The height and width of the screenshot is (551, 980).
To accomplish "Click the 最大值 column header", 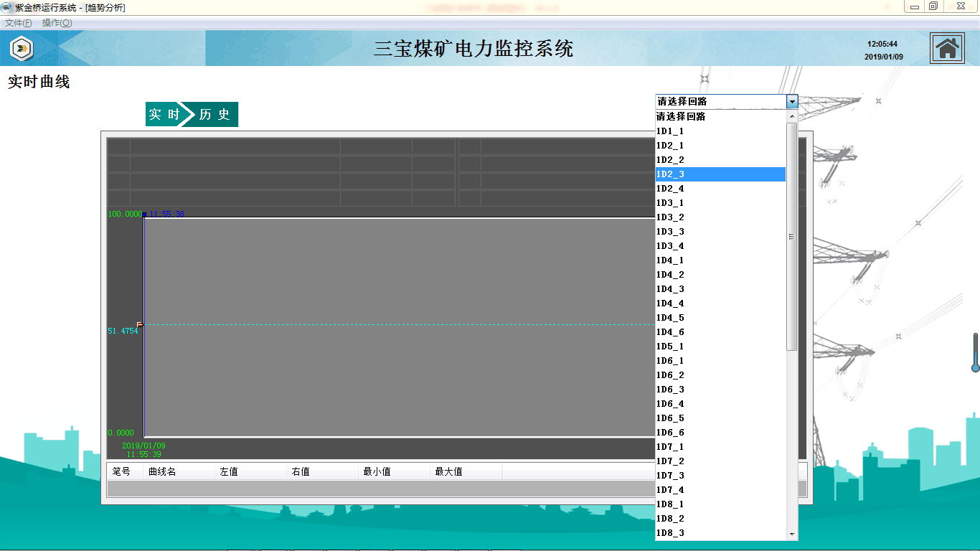I will 448,471.
